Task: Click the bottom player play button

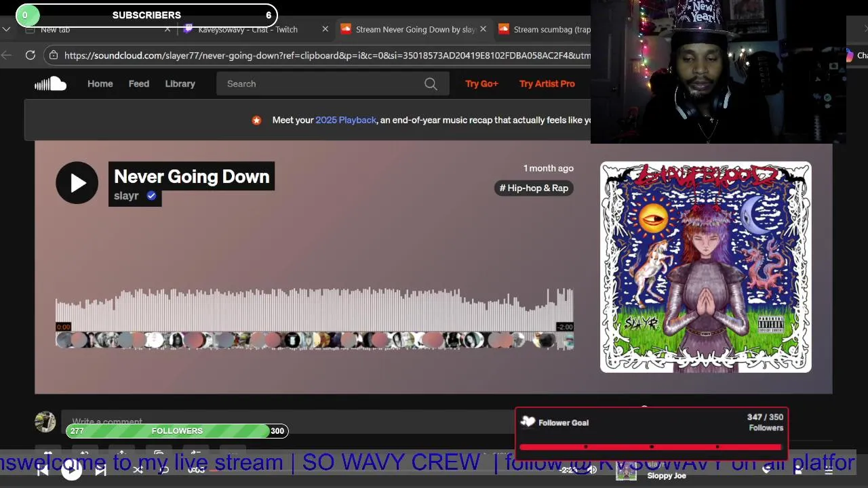Action: (71, 470)
